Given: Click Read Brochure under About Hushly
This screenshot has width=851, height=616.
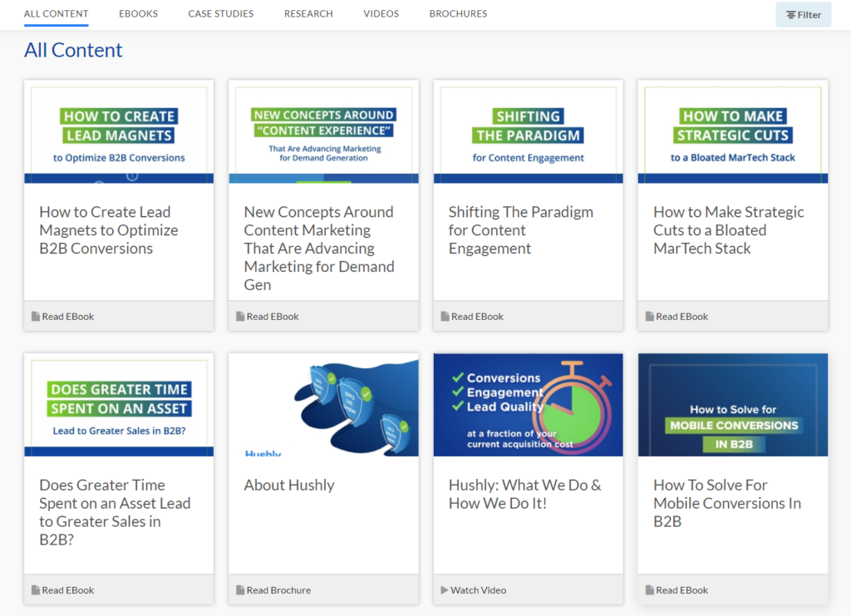Looking at the screenshot, I should (x=278, y=590).
